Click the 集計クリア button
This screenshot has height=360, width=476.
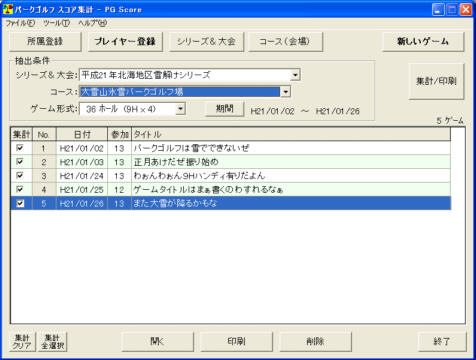[22, 342]
